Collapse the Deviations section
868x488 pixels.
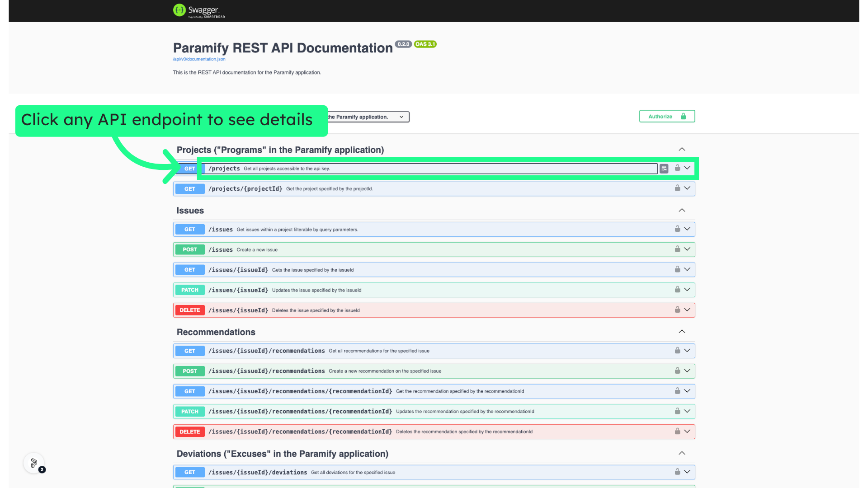click(682, 453)
